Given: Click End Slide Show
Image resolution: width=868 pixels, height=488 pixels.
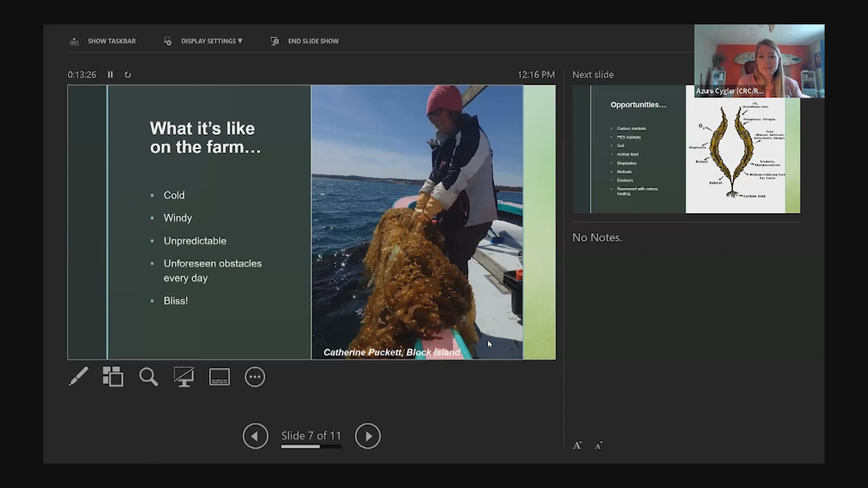Looking at the screenshot, I should click(x=313, y=41).
